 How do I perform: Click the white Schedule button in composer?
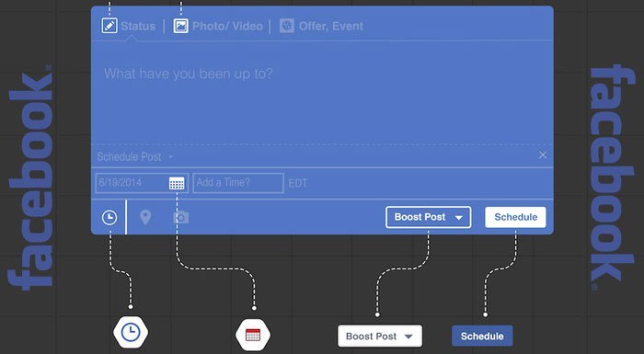click(x=515, y=217)
